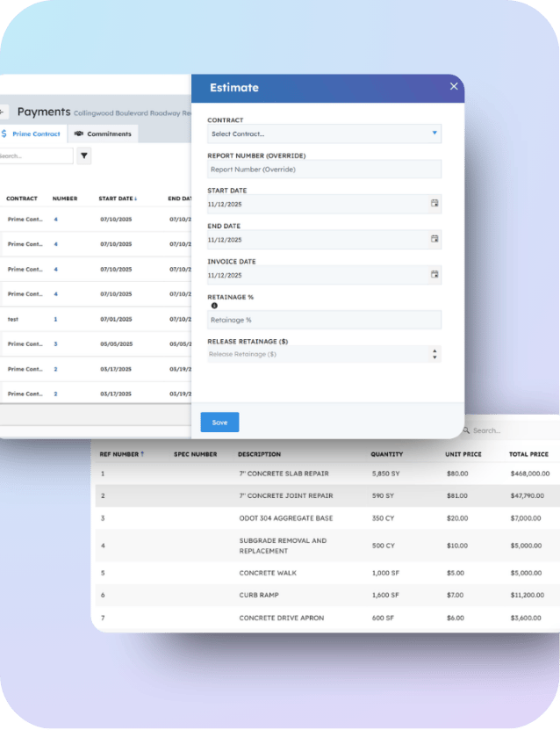Switch to the Commitments tab
Image resolution: width=560 pixels, height=730 pixels.
pos(104,134)
